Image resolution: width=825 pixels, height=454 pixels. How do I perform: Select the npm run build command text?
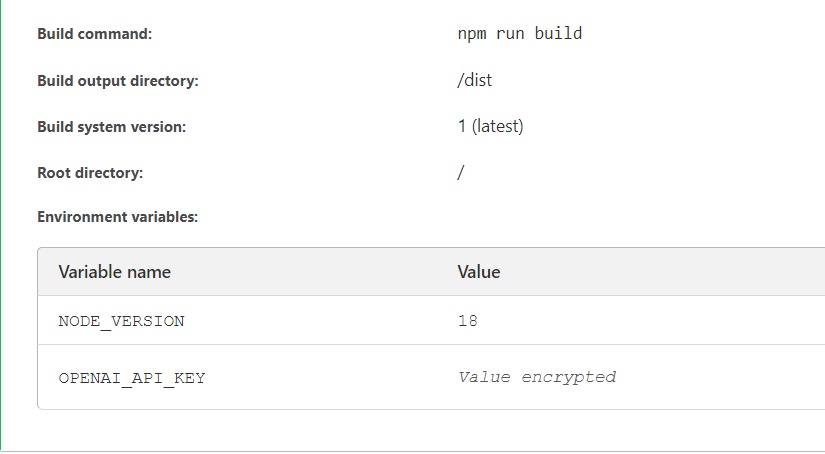[520, 34]
